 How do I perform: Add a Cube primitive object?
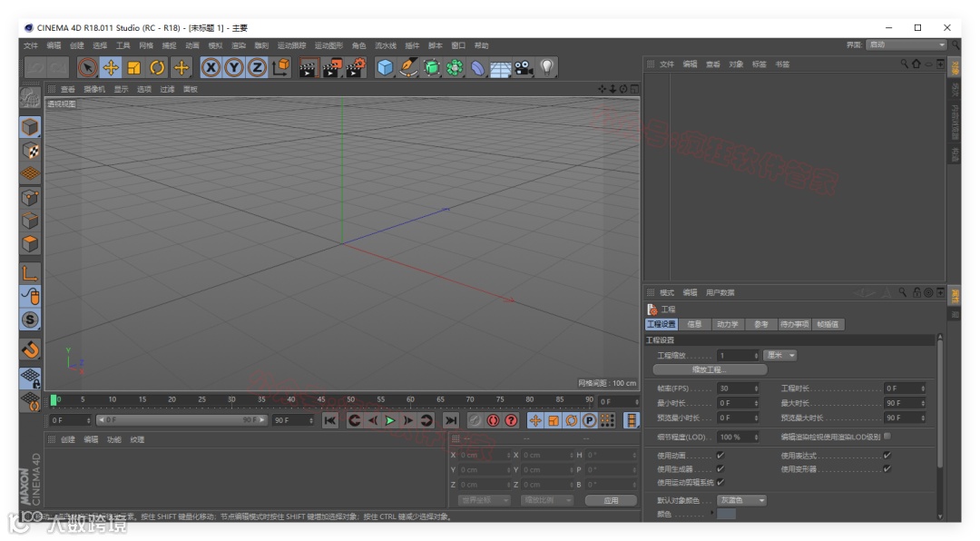tap(386, 68)
